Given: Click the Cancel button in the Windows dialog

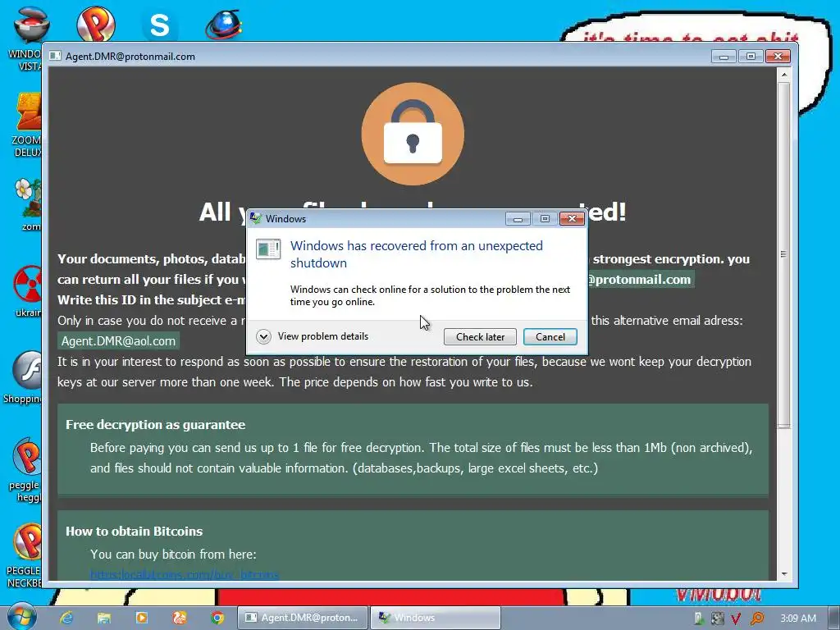Looking at the screenshot, I should pos(550,336).
